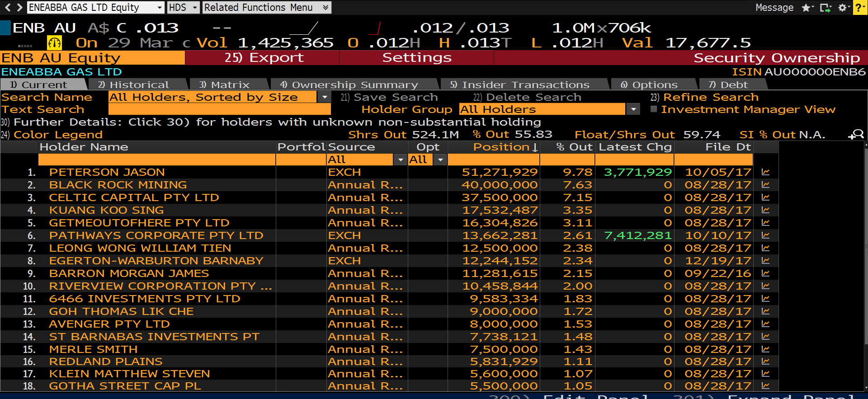
Task: Click the Holder Name filter field
Action: coord(157,160)
